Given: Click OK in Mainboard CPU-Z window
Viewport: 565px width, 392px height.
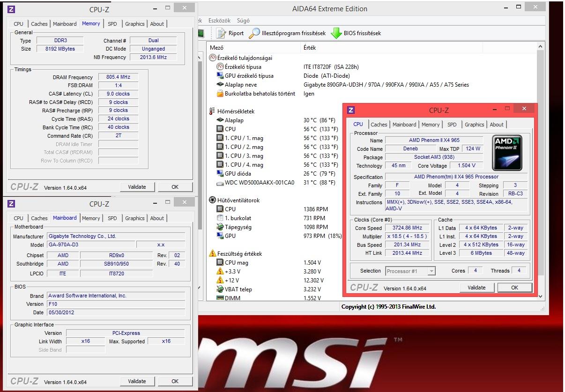Looking at the screenshot, I should tap(175, 381).
